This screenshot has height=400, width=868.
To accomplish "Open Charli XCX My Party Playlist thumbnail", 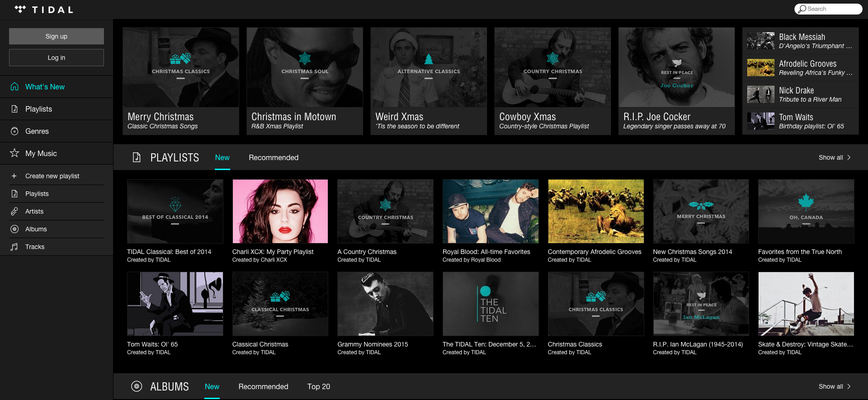I will [280, 211].
